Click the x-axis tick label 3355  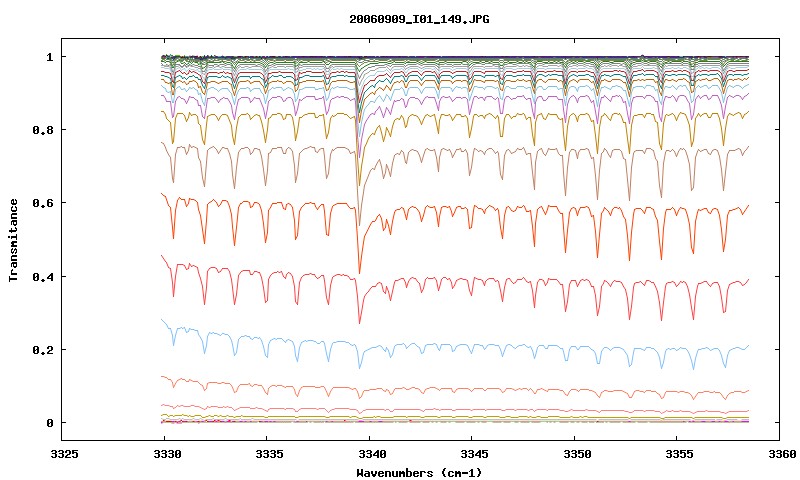[x=680, y=454]
